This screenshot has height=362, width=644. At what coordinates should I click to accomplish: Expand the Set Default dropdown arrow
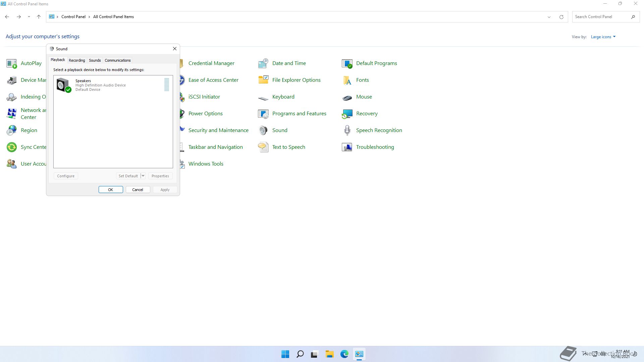(143, 176)
